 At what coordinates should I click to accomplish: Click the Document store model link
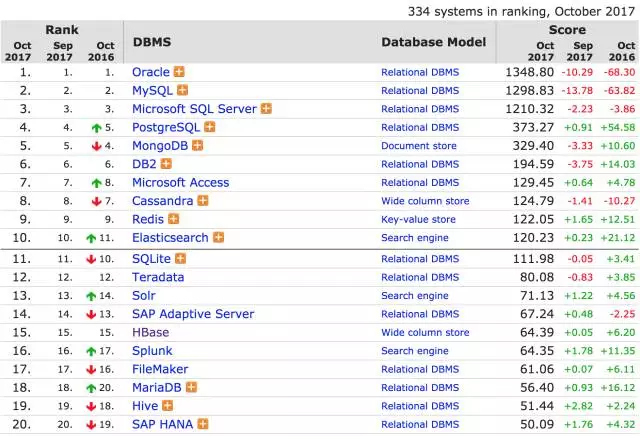tap(419, 146)
